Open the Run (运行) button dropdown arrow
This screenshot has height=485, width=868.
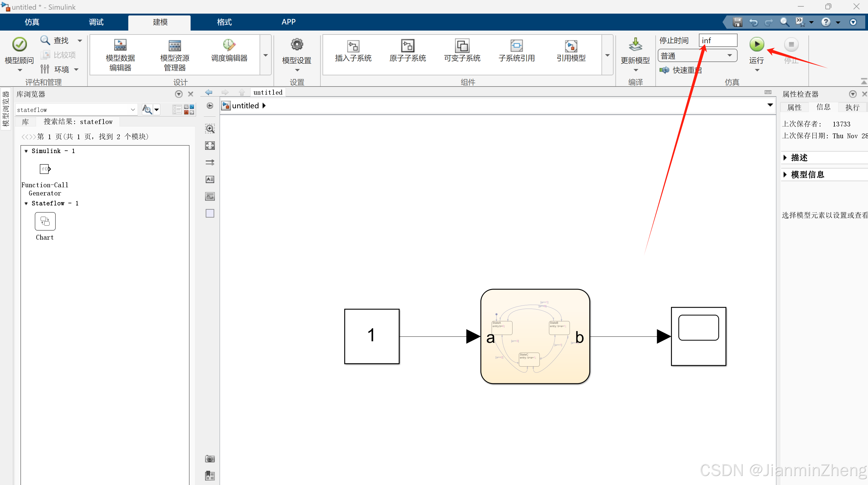(757, 70)
